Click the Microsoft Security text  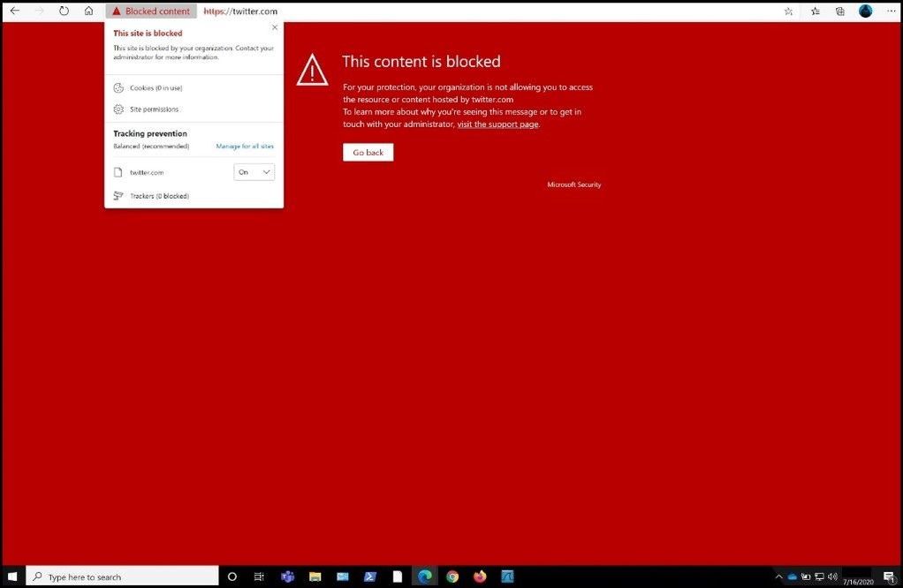573,185
